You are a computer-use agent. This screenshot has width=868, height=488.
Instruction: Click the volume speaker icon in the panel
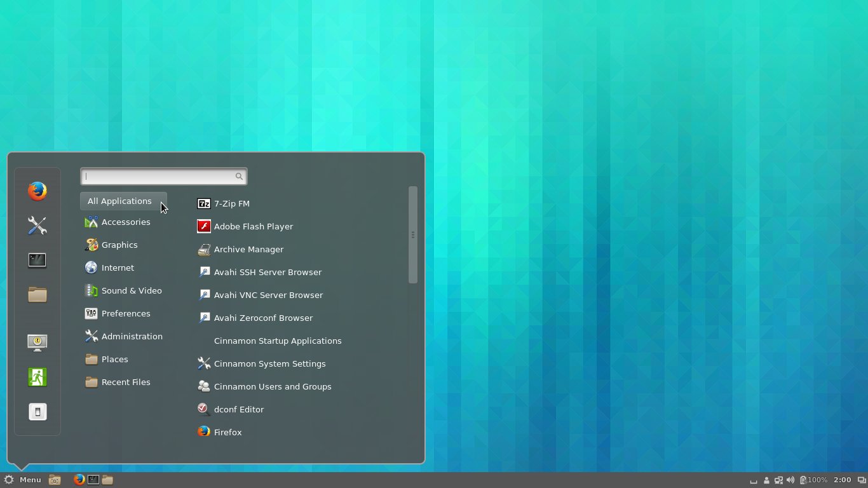click(x=790, y=480)
